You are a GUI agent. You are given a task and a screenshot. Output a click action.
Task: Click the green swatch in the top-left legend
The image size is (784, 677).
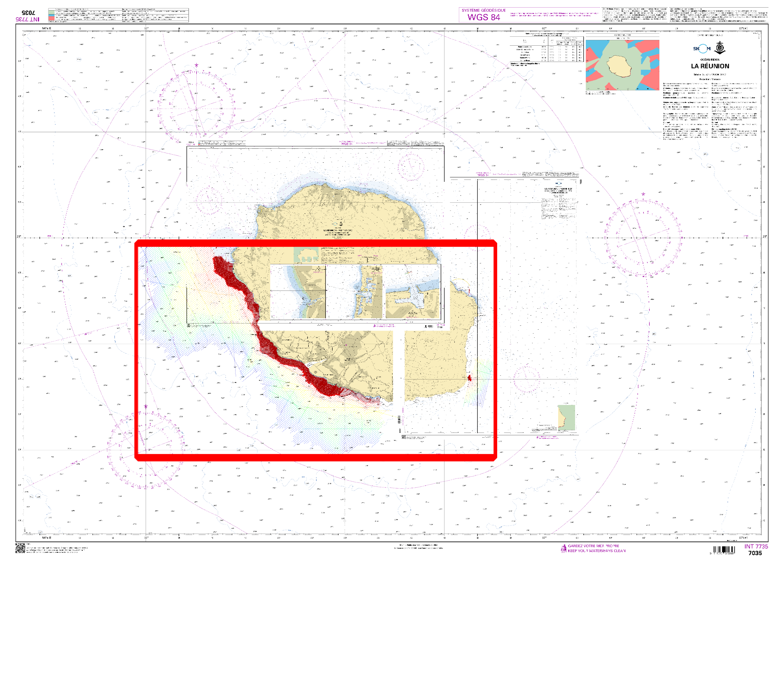click(52, 12)
